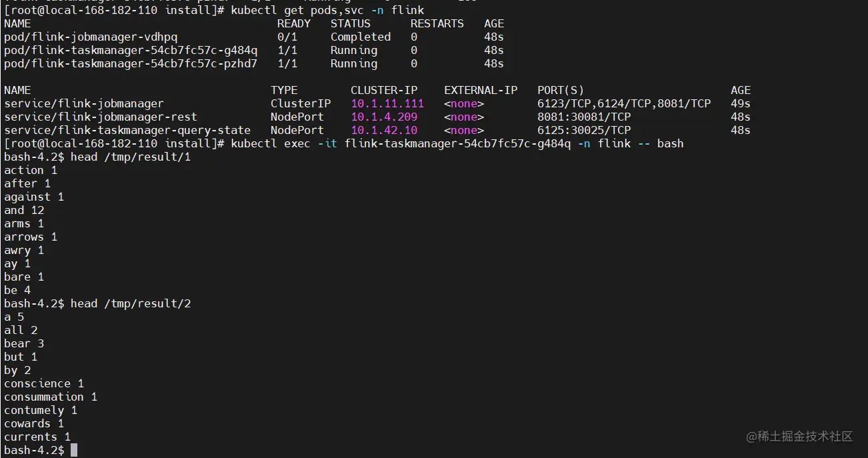Click ports 6123/TCP,6124/TCP,8081/TCP
Image resolution: width=868 pixels, height=458 pixels.
click(624, 104)
